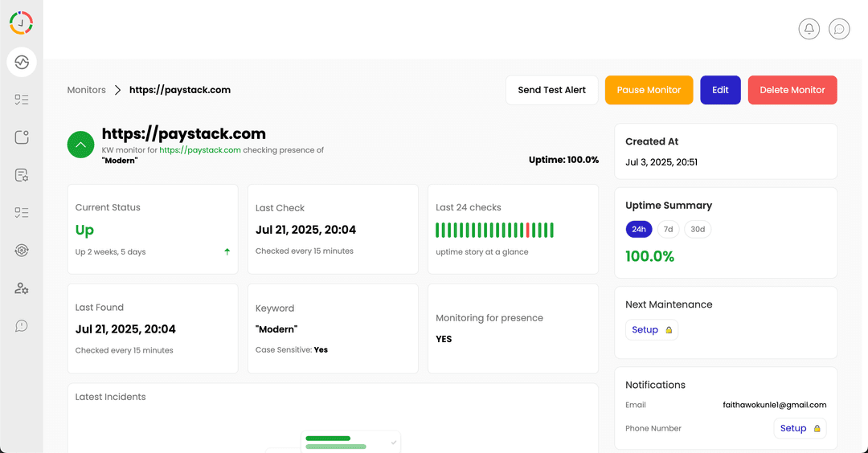Open the green paystack.com link
Screen dimensions: 868x453
200,150
